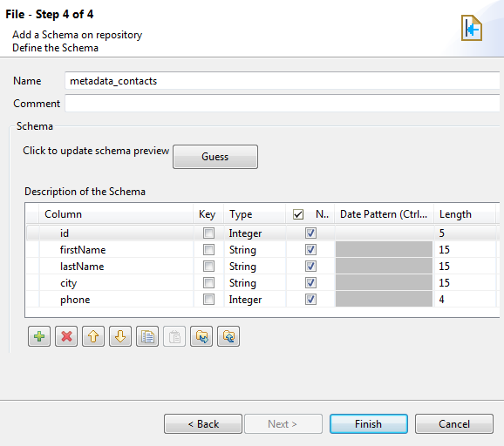504x446 pixels.
Task: Add a new schema column with plus icon
Action: (x=39, y=336)
